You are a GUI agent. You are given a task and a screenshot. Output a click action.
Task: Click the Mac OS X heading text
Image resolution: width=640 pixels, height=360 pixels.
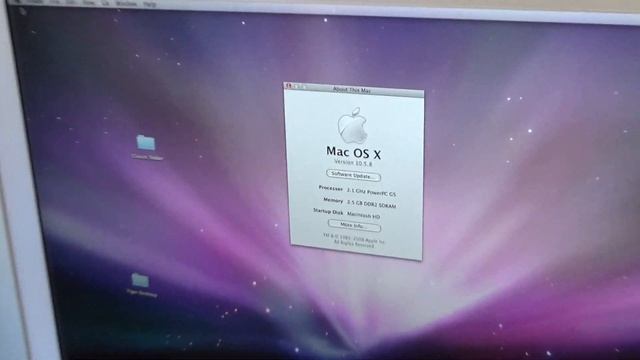pyautogui.click(x=353, y=152)
